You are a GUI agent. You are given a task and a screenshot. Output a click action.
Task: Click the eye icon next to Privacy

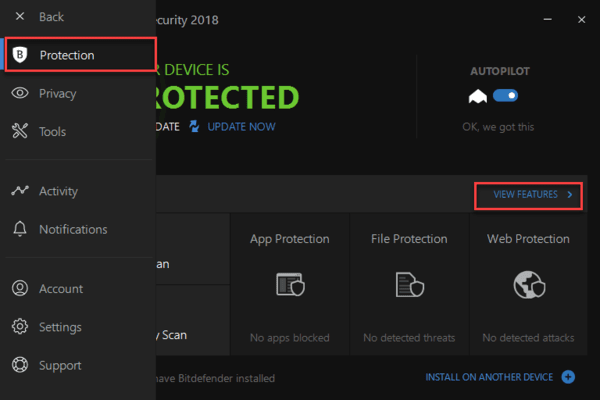coord(20,93)
